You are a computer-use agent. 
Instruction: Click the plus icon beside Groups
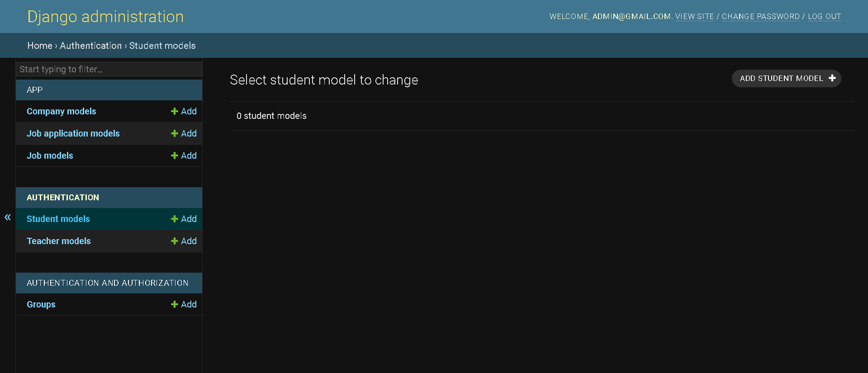(x=174, y=304)
